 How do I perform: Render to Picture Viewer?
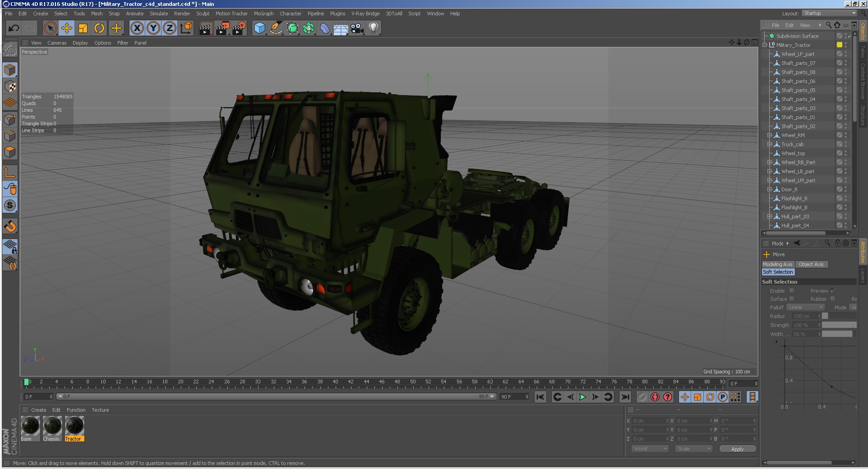point(222,28)
